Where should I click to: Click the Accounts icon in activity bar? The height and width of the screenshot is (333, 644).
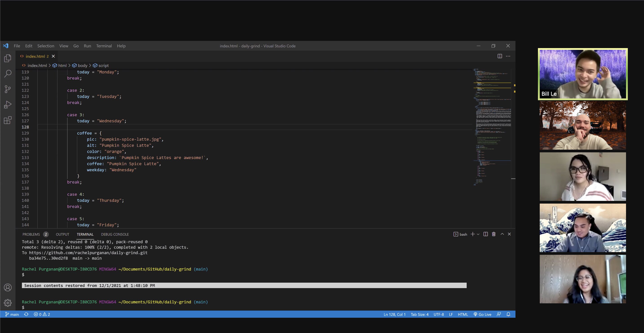[8, 287]
